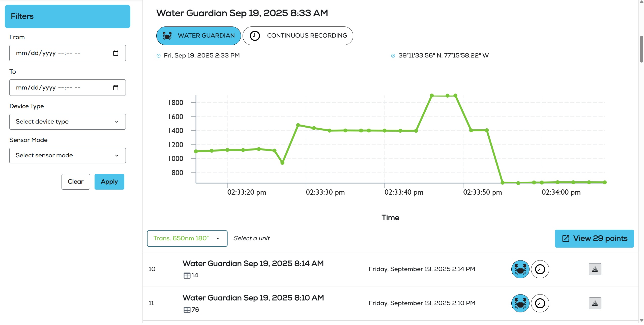Click clock icon on the 8:14 AM row

click(540, 269)
